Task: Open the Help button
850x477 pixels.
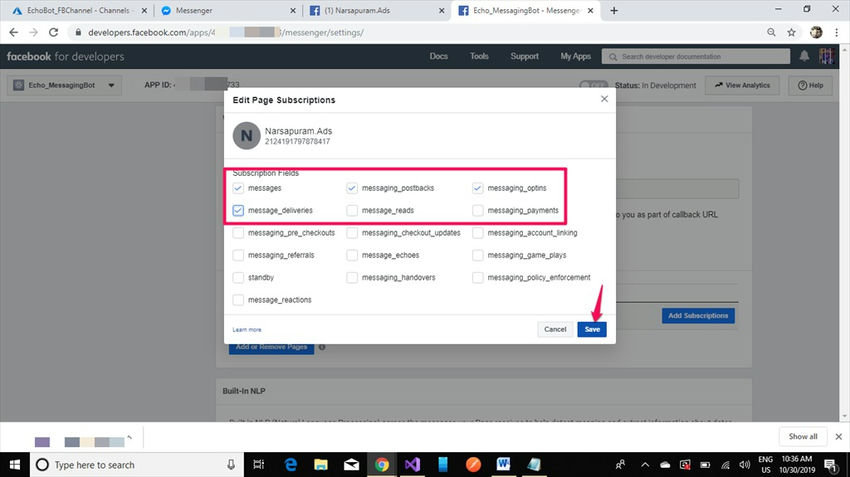Action: pos(810,85)
